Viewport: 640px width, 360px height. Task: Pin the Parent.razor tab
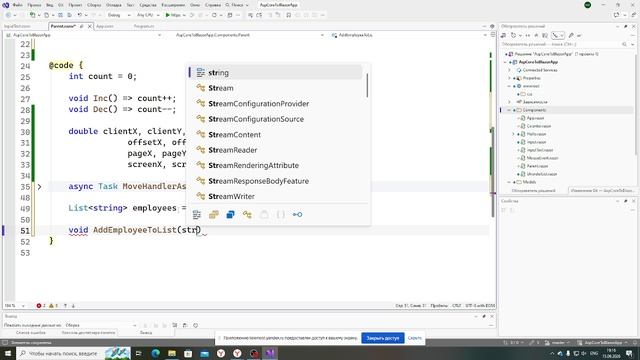82,26
